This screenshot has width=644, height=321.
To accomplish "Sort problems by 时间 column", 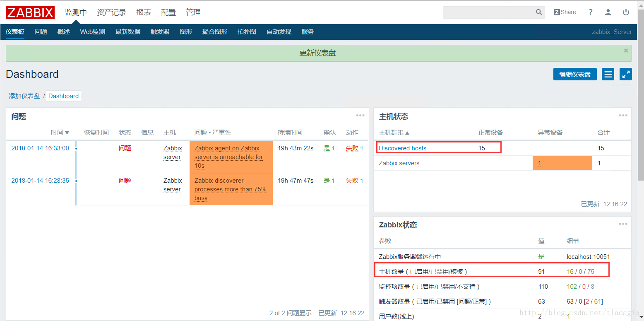I will [60, 133].
